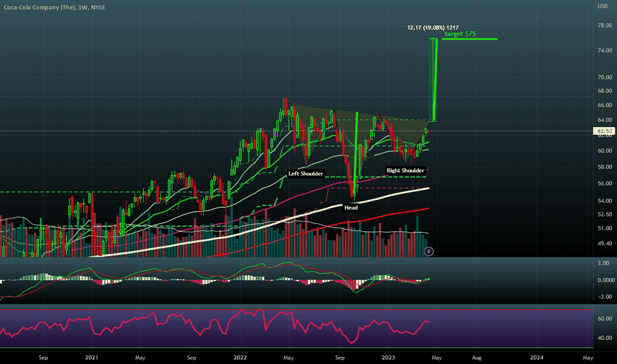
Task: Click the chart title 'Coca-Cola Company (The), 1W, NYSE'
Action: [x=55, y=7]
